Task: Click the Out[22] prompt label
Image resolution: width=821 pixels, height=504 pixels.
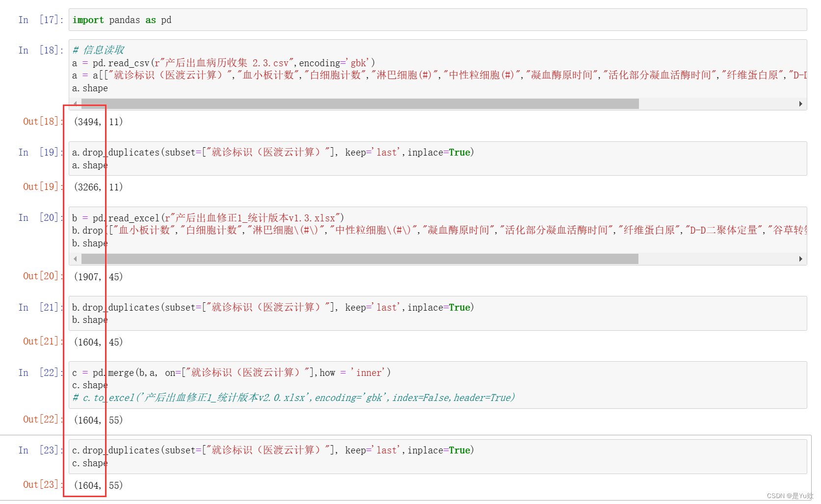Action: tap(43, 419)
